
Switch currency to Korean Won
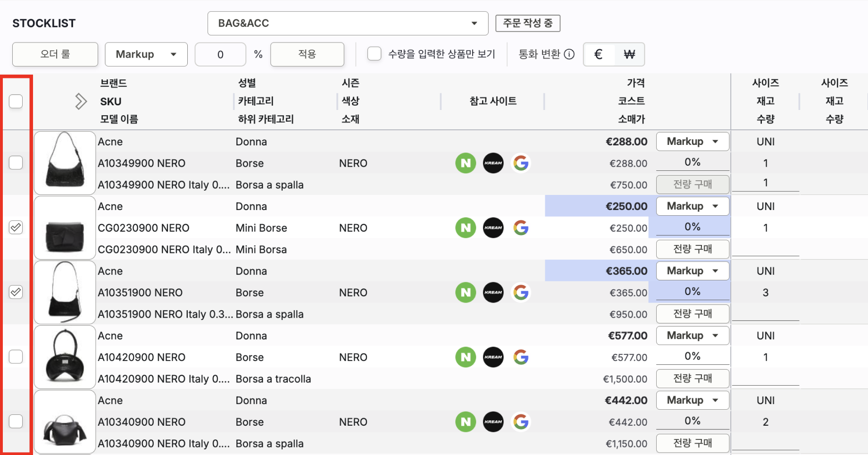(x=629, y=54)
